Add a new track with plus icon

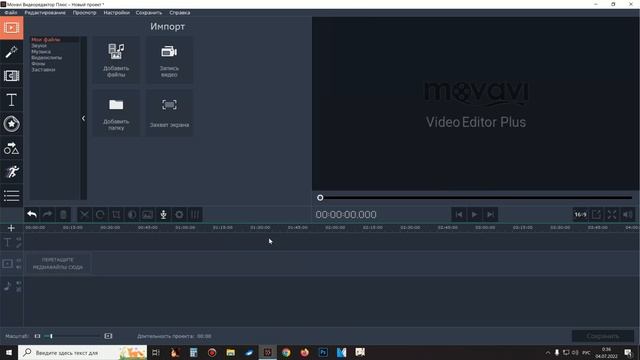pos(11,228)
